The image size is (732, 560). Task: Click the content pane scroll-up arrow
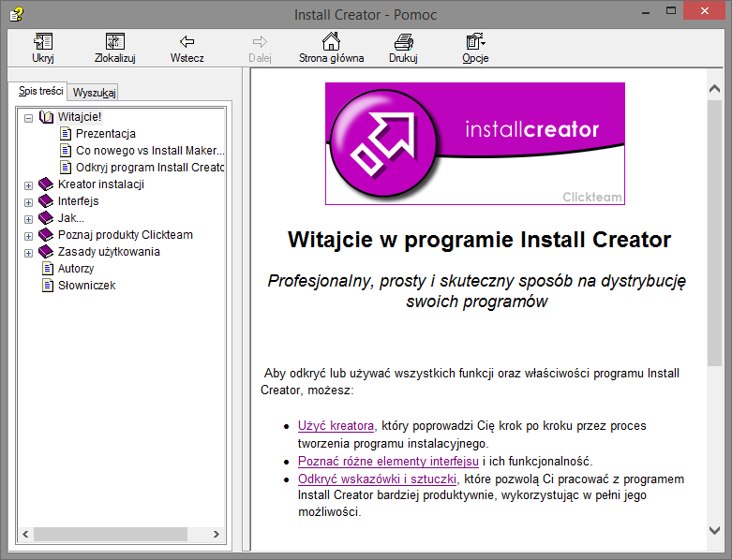coord(714,89)
